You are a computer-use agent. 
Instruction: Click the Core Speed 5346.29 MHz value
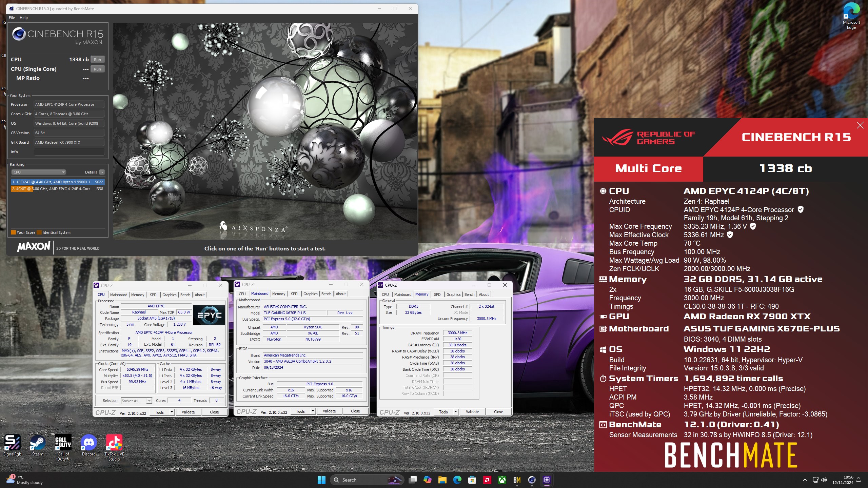click(137, 369)
